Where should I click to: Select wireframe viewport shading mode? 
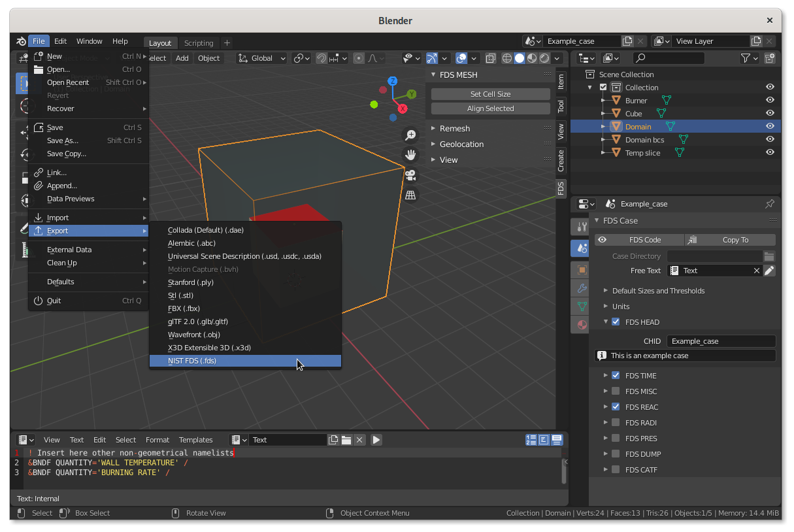[x=507, y=58]
